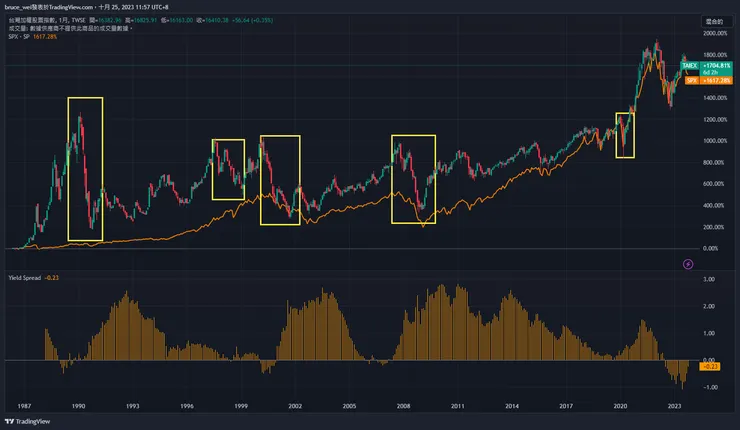
Task: Click the Yield Spread indicator legend title
Action: coord(25,278)
